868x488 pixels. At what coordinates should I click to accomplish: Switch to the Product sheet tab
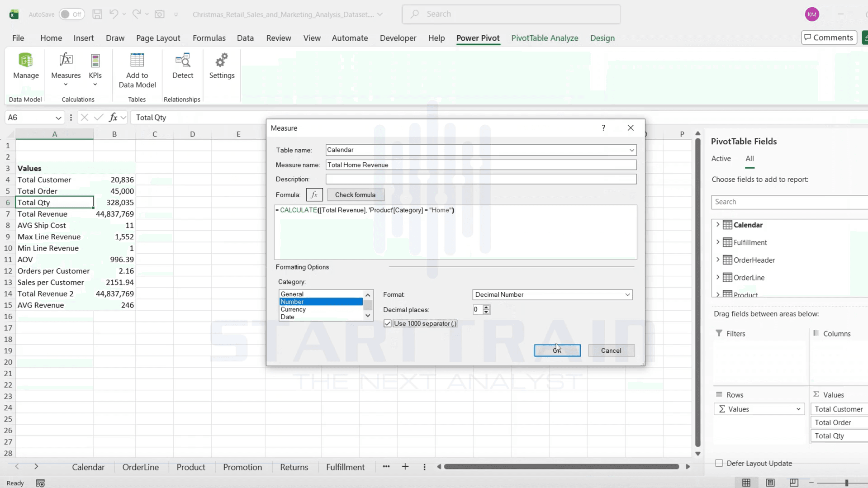[x=190, y=467]
